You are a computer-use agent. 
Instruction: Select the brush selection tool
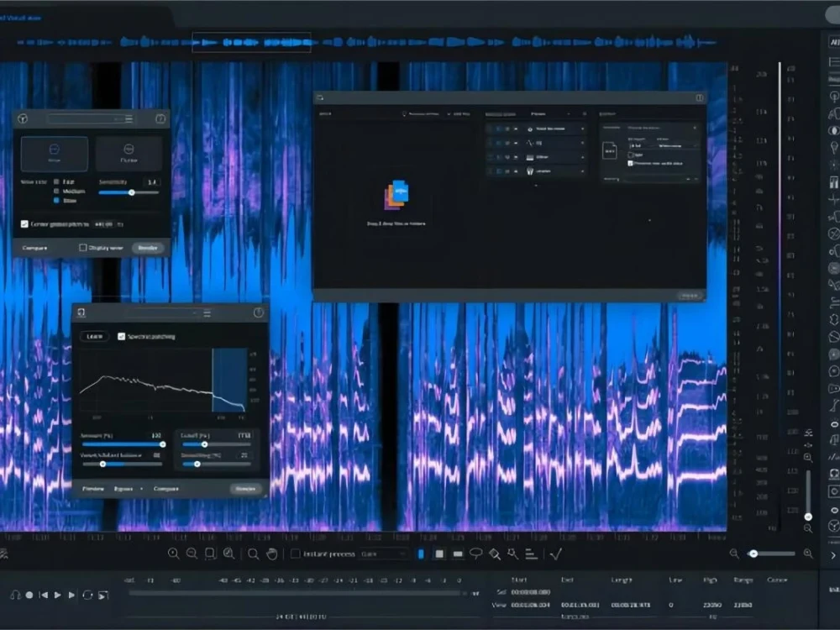click(495, 554)
